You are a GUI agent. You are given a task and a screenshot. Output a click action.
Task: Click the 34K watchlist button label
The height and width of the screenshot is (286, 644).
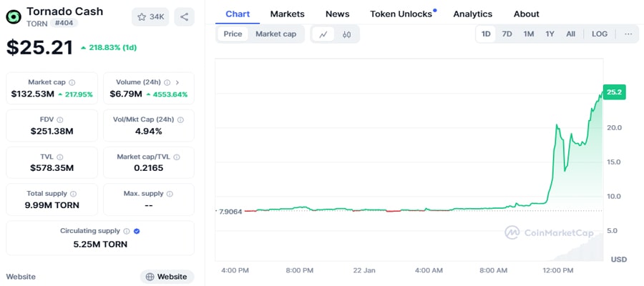157,17
